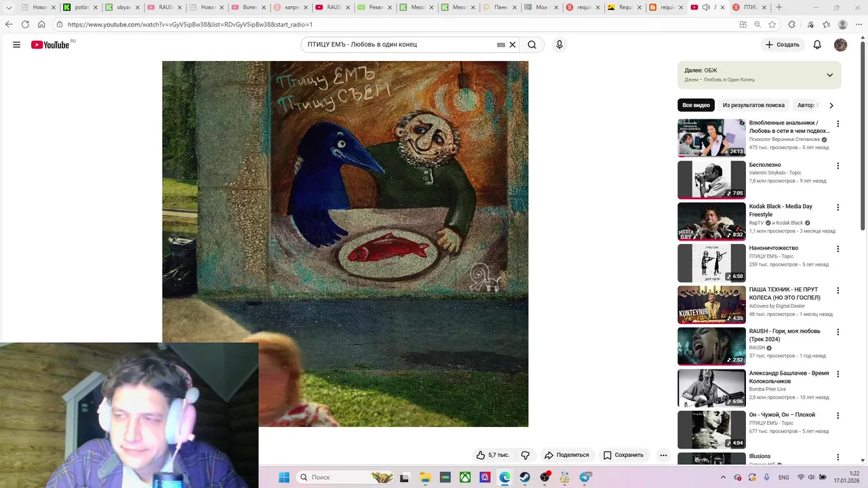This screenshot has height=488, width=868.
Task: Select the Все видео filter chip
Action: [x=696, y=105]
